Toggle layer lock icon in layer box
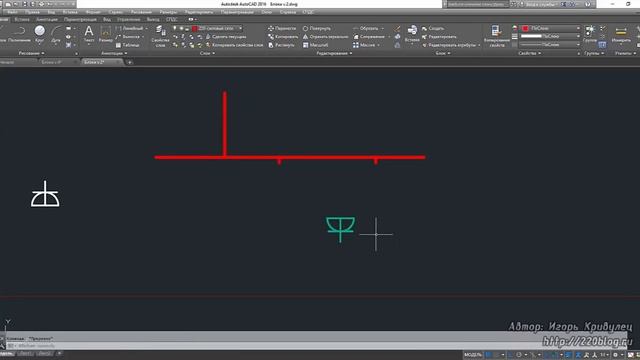 tap(187, 28)
